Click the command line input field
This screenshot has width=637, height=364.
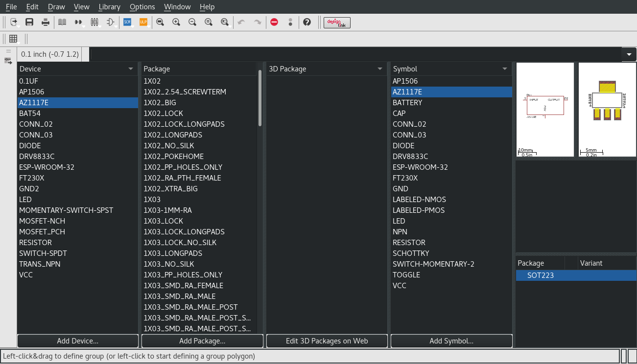tap(355, 54)
